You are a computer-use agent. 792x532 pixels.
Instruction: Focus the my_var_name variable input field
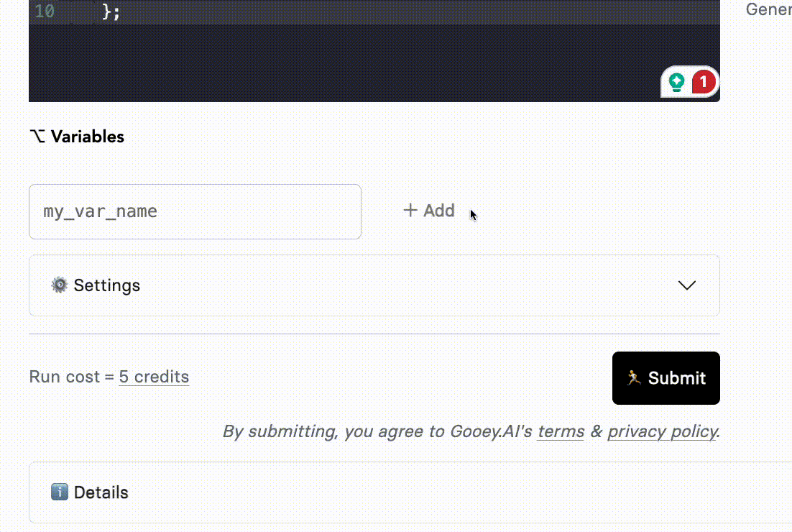[x=195, y=211]
